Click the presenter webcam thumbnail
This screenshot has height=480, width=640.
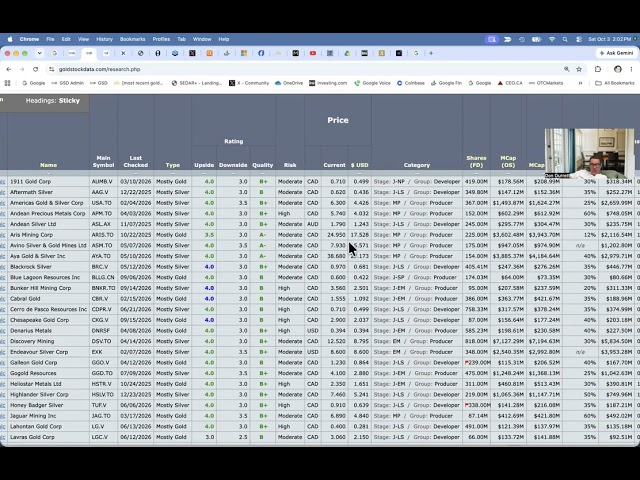click(x=589, y=153)
